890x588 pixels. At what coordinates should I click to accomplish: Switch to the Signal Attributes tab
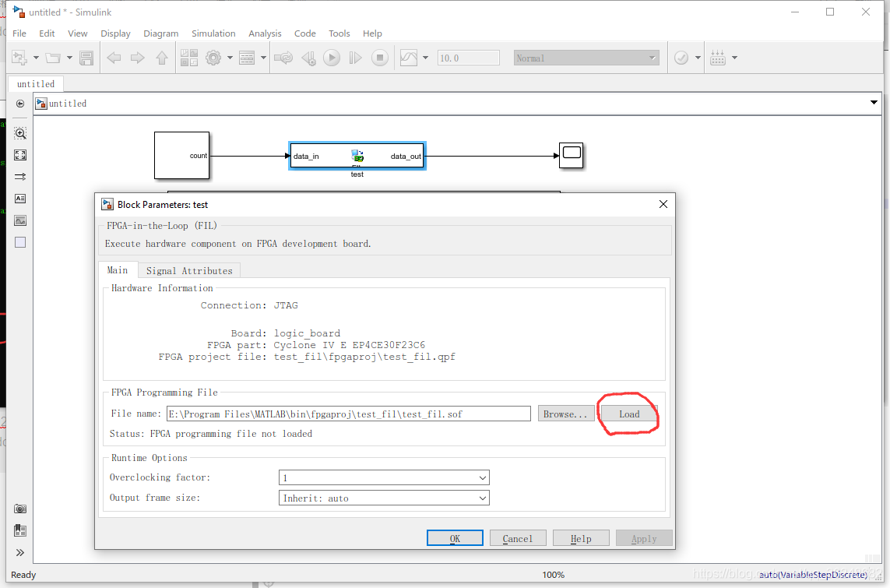(189, 270)
